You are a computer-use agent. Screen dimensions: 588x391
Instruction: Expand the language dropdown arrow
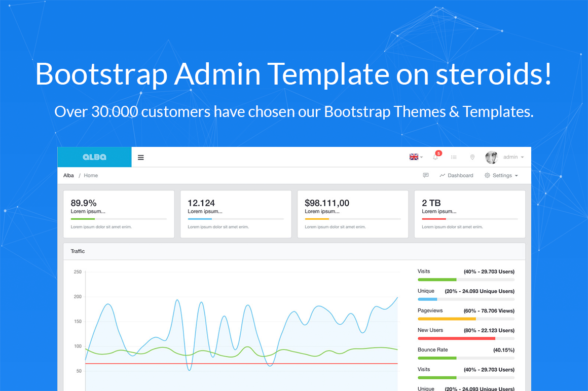click(421, 158)
